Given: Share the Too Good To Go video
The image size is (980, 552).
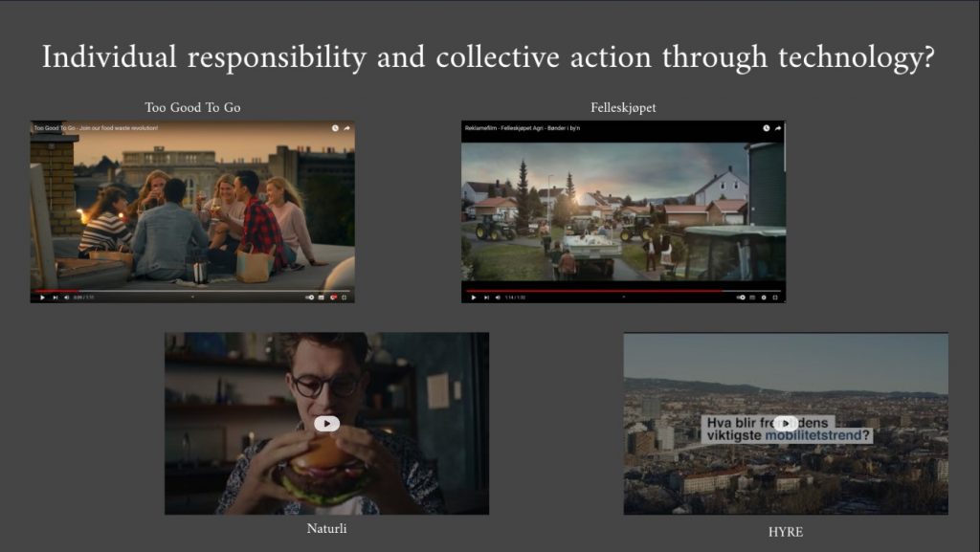Looking at the screenshot, I should (x=346, y=128).
